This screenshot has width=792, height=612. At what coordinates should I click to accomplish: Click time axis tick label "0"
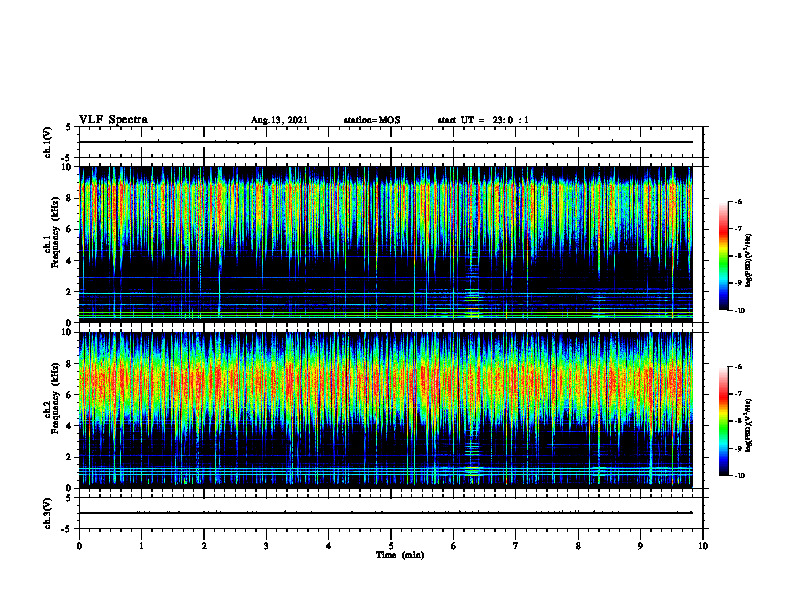pyautogui.click(x=79, y=546)
